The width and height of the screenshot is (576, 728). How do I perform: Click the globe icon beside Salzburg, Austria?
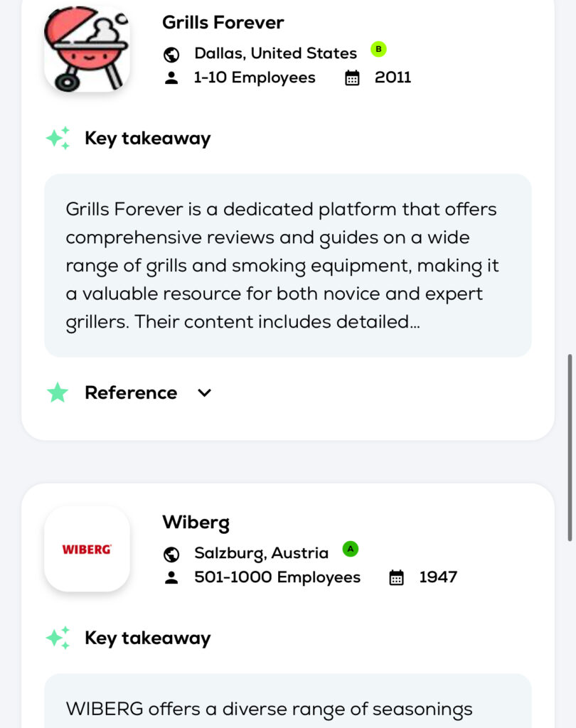pyautogui.click(x=171, y=554)
